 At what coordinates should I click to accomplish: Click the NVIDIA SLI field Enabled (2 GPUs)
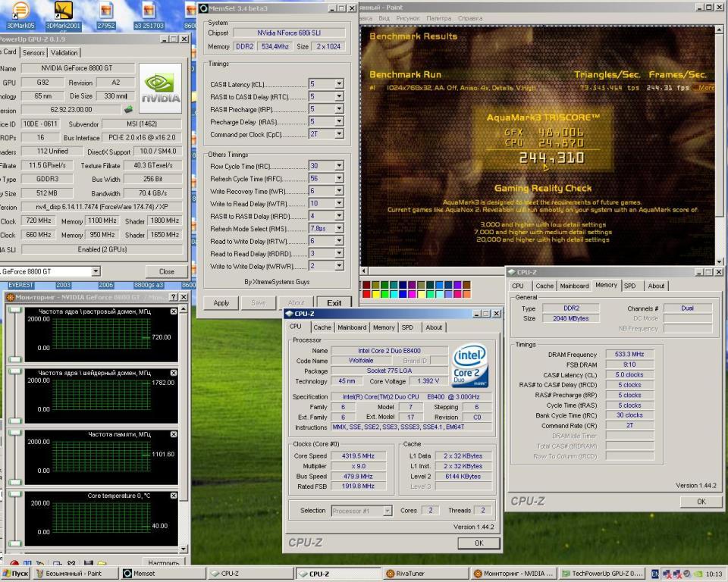coord(102,249)
